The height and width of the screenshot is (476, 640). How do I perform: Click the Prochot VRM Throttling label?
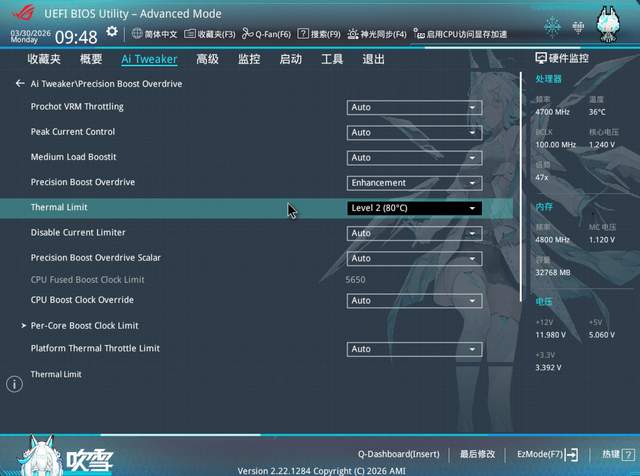coord(77,107)
